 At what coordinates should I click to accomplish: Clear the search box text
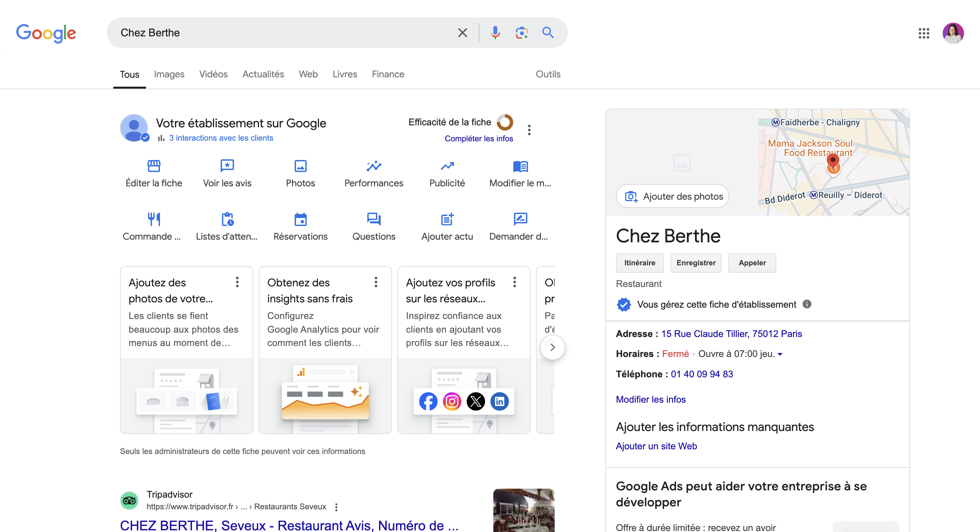click(x=462, y=33)
